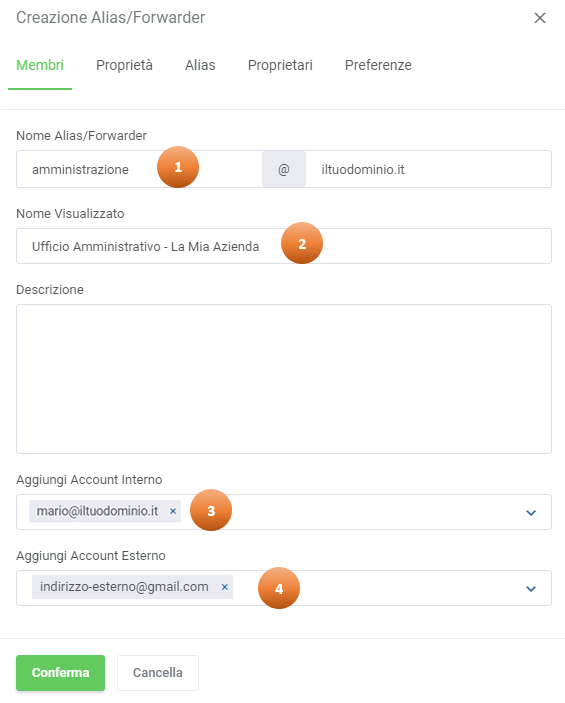
Task: Remove mario@iltuodominio.it tag
Action: [173, 511]
